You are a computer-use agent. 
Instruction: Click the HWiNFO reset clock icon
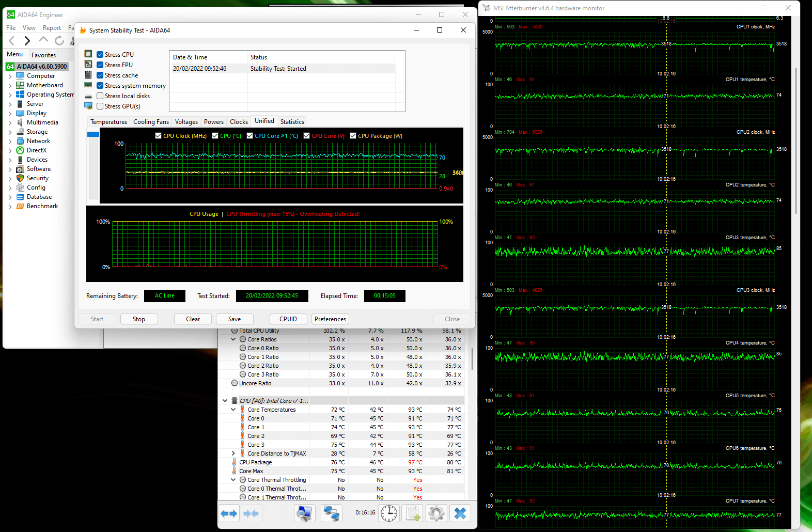coord(389,513)
